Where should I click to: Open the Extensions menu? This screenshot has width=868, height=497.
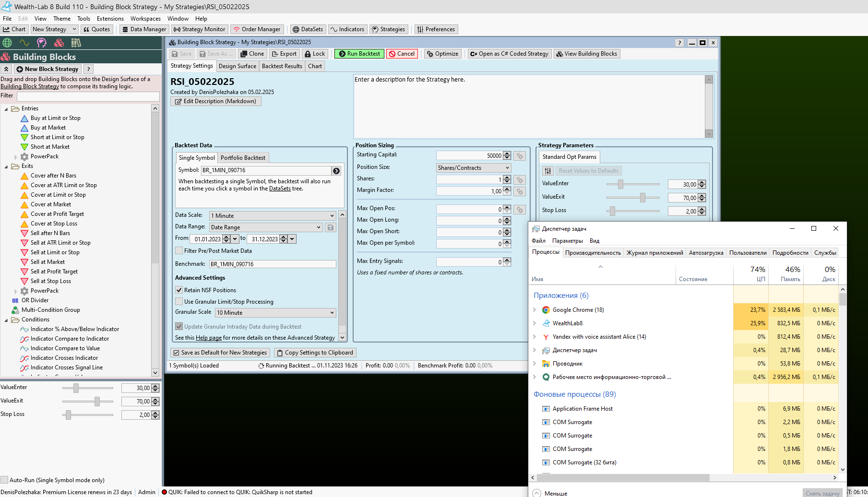click(110, 19)
